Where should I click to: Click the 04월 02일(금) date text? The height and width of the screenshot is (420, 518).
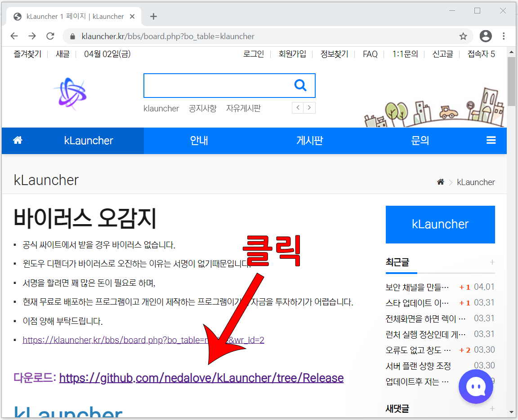107,54
